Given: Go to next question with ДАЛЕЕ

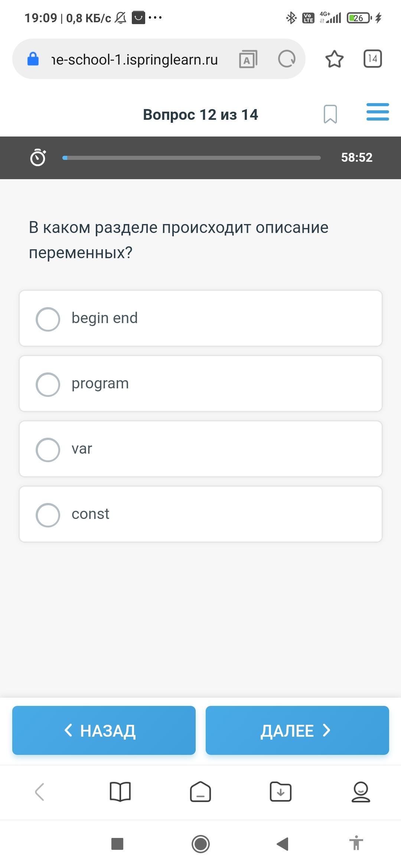Looking at the screenshot, I should point(297,730).
